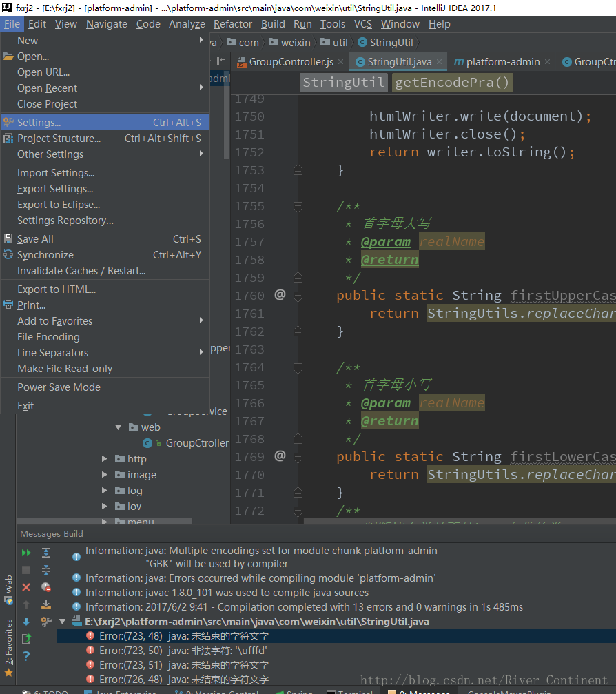Click the StringUtil class icon in breadcrumb

tap(362, 42)
